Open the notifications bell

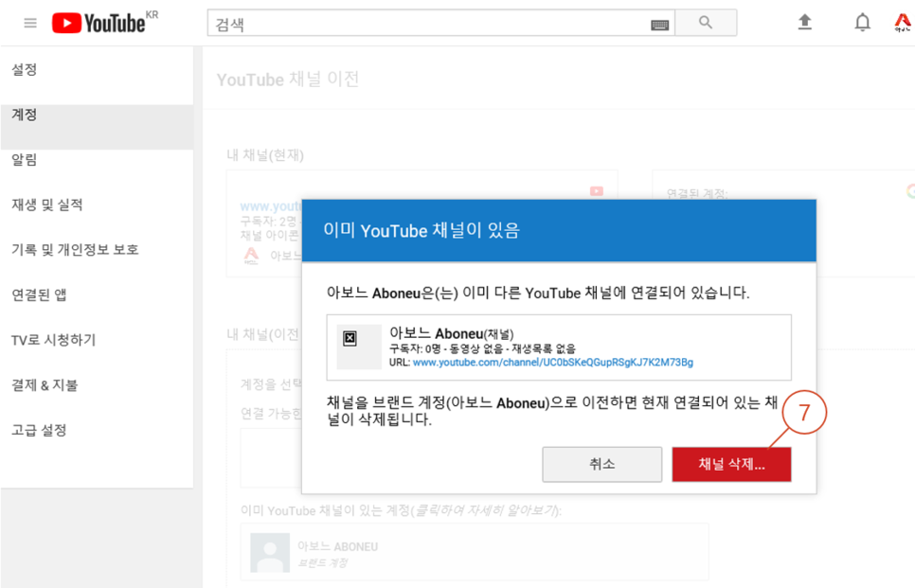coord(863,22)
